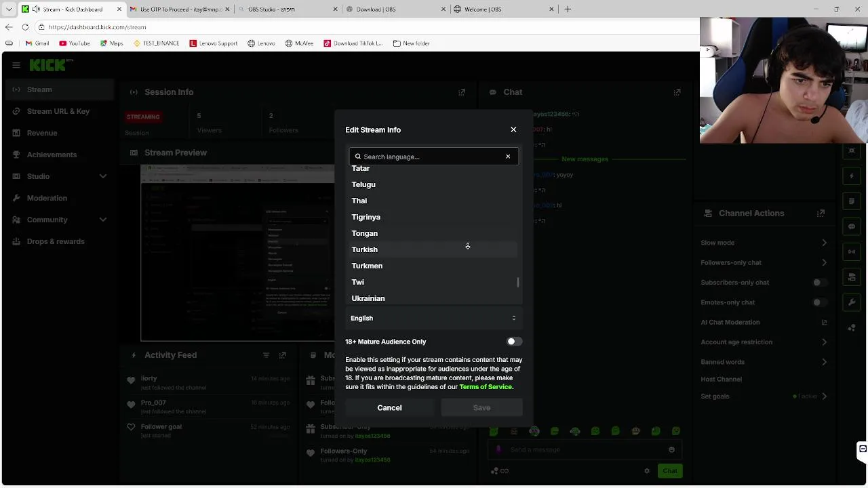Open chat settings gear icon
Image resolution: width=868 pixels, height=488 pixels.
647,471
